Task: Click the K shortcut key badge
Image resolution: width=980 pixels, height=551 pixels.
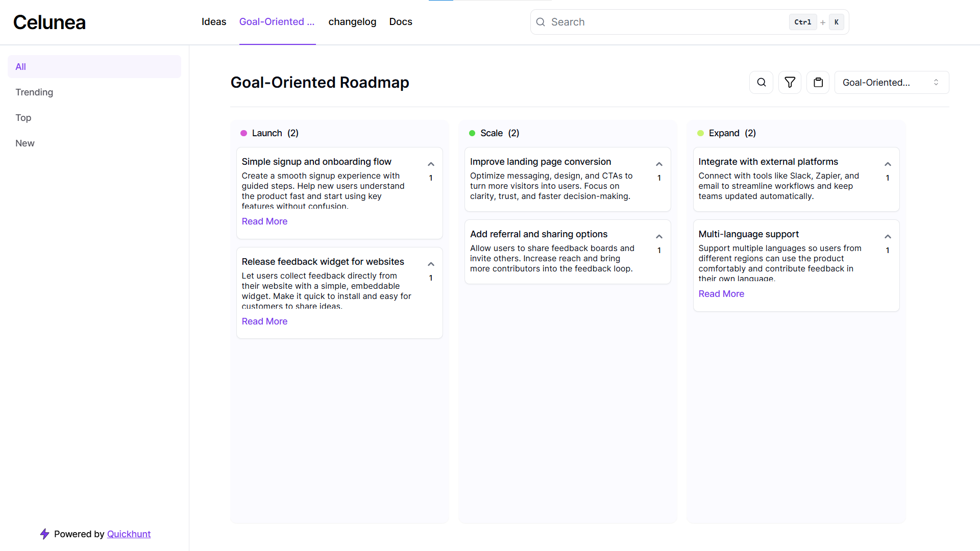Action: click(x=837, y=22)
